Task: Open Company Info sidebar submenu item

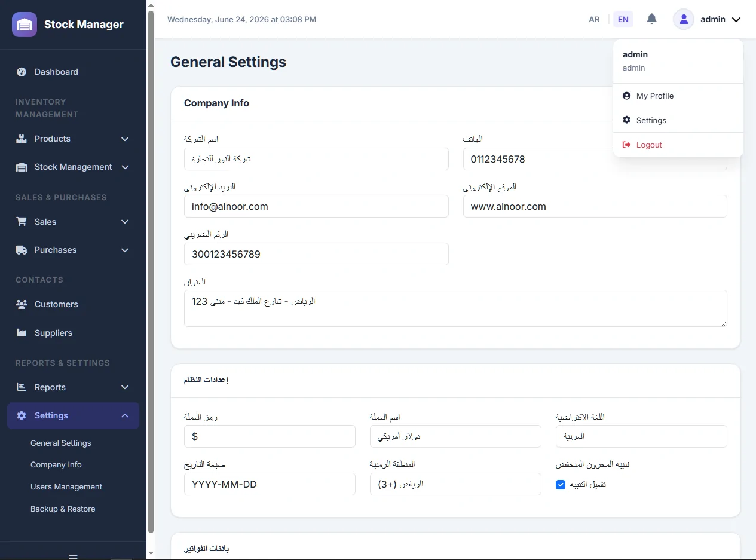Action: tap(56, 464)
